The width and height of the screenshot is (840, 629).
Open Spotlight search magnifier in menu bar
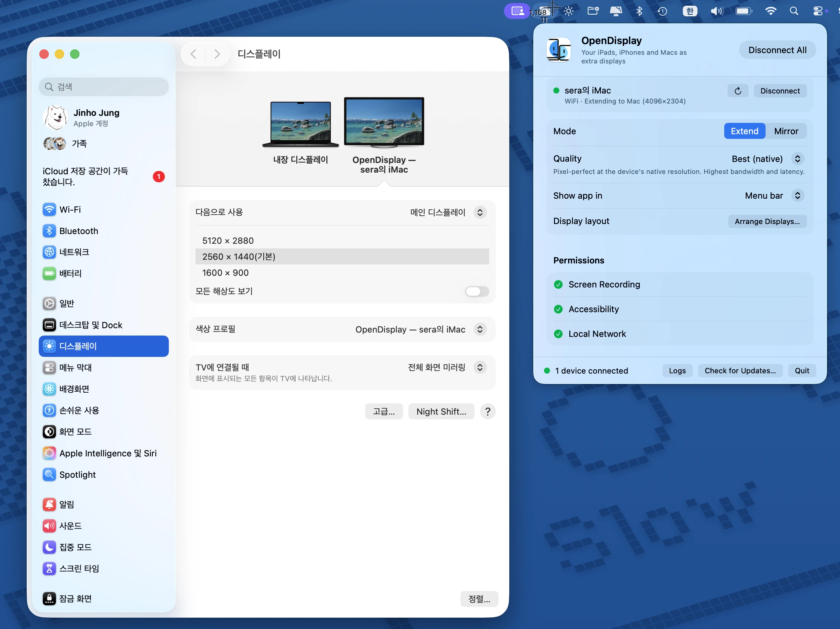click(794, 11)
